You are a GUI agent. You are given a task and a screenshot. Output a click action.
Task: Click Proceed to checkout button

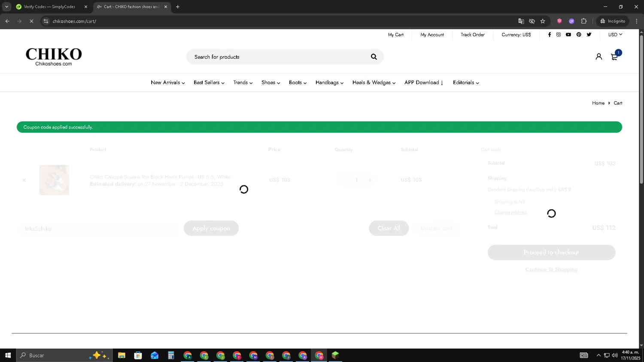coord(551,252)
